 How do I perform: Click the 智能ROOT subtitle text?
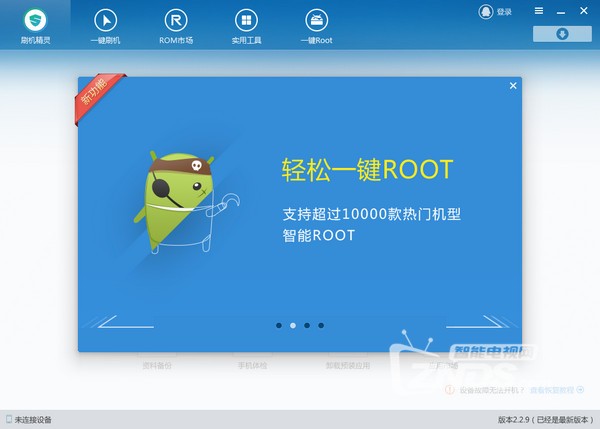tap(319, 235)
